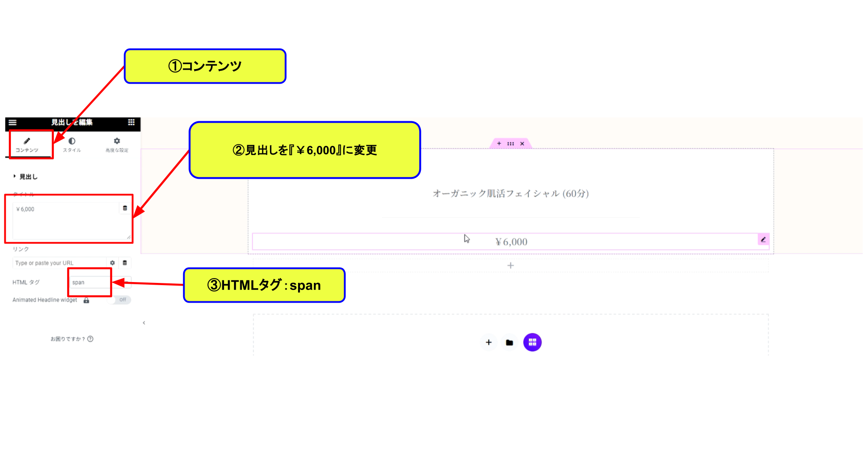Screen dimensions: 868x473
Task: Click the section drag handle dots
Action: (x=511, y=144)
